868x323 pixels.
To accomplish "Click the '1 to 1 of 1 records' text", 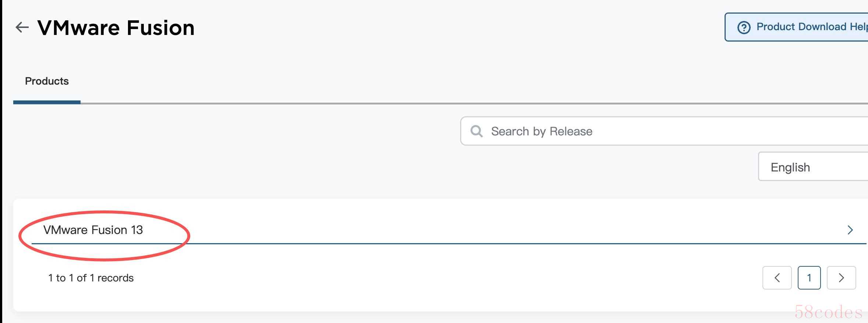I will (91, 278).
